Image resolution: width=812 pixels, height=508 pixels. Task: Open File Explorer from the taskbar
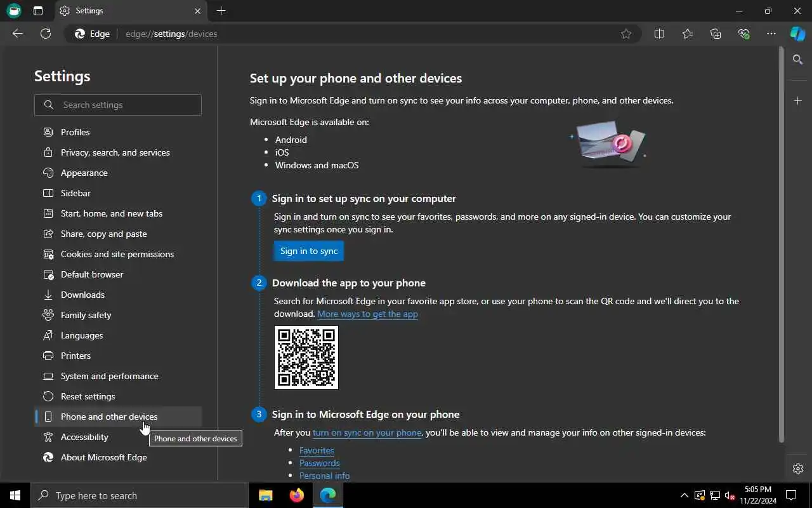[x=266, y=495]
